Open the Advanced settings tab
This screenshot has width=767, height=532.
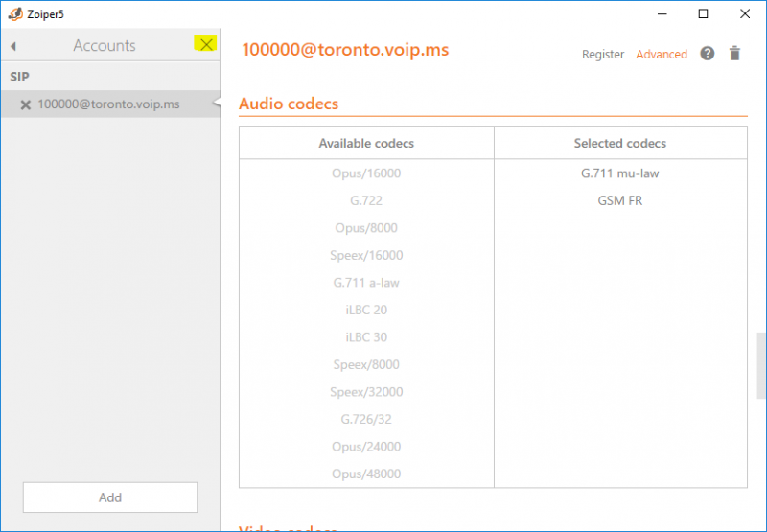click(x=662, y=55)
